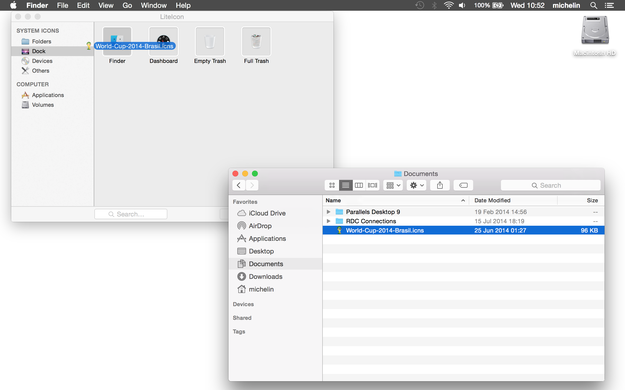Open the Arrange items dropdown
The height and width of the screenshot is (390, 625).
pos(393,185)
